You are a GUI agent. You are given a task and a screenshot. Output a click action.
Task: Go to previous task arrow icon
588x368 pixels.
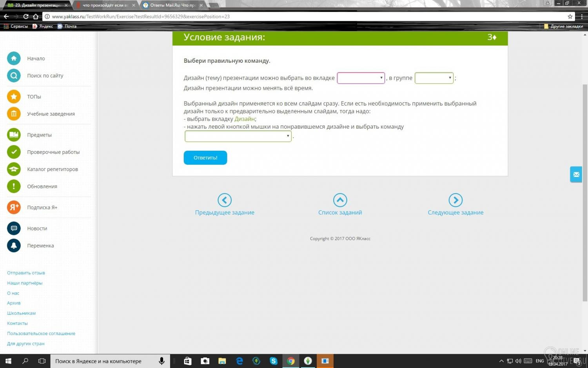(225, 200)
